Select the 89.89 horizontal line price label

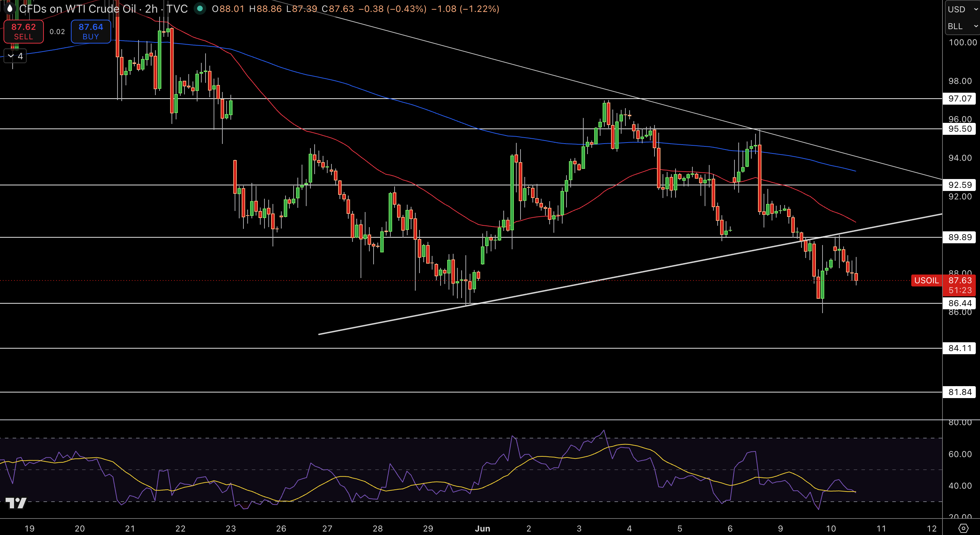pyautogui.click(x=959, y=237)
